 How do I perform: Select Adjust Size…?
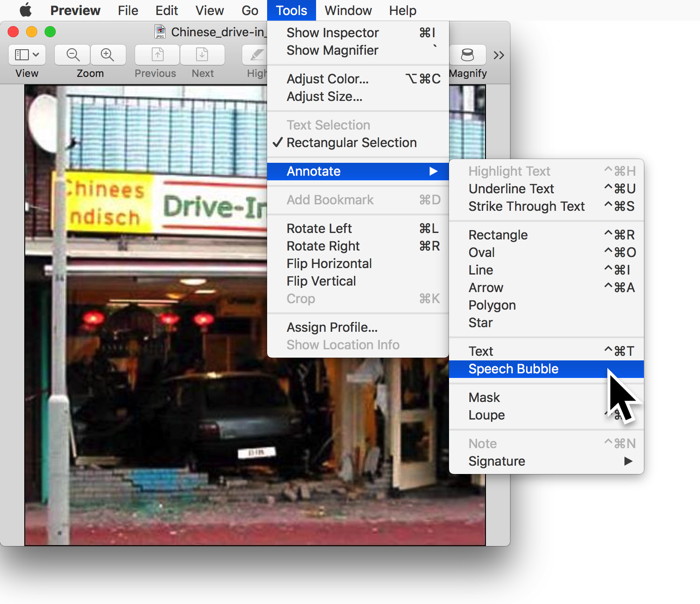click(x=358, y=96)
